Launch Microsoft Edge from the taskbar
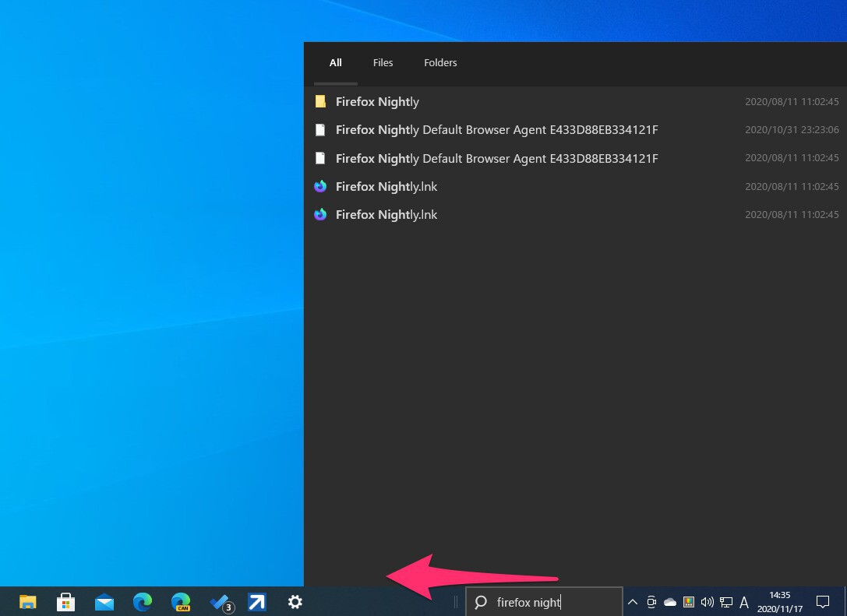 [143, 602]
